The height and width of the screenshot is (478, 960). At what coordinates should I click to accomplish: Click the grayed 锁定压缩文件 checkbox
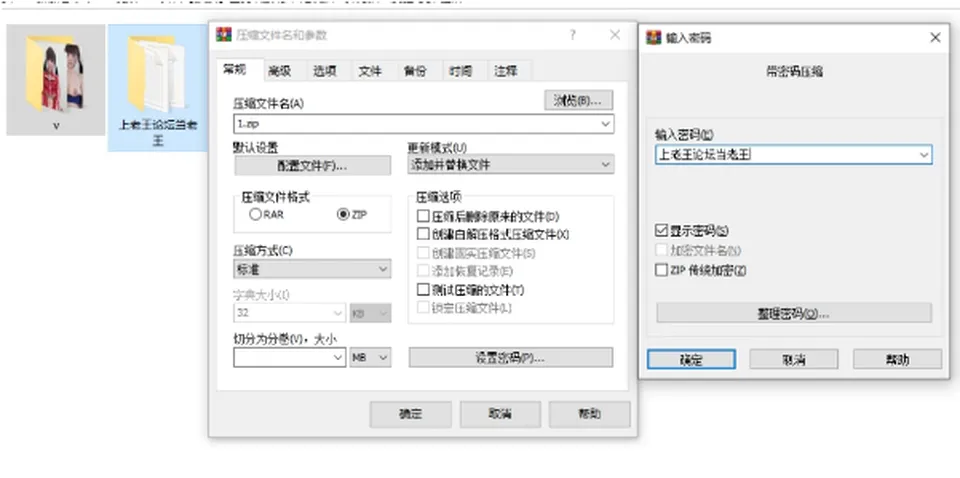click(x=422, y=308)
